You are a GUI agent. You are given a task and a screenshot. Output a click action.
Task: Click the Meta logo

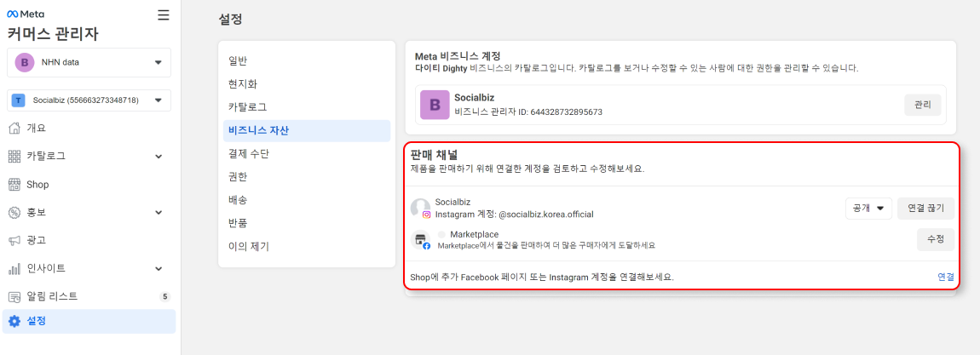click(x=26, y=14)
